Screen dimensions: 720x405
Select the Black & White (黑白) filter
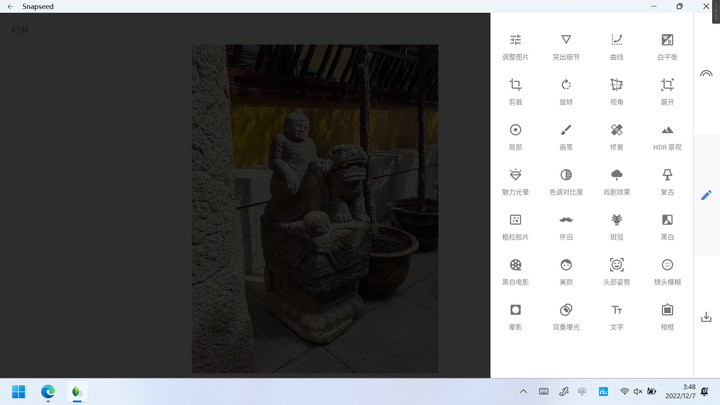667,226
